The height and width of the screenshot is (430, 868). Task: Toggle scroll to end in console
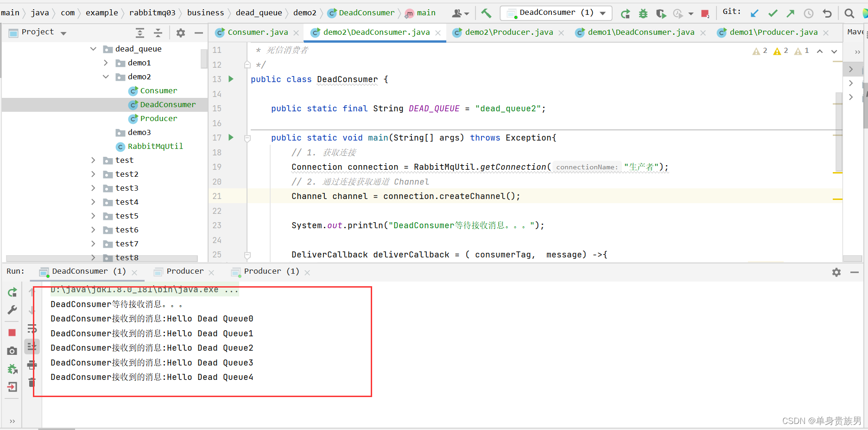(x=32, y=347)
